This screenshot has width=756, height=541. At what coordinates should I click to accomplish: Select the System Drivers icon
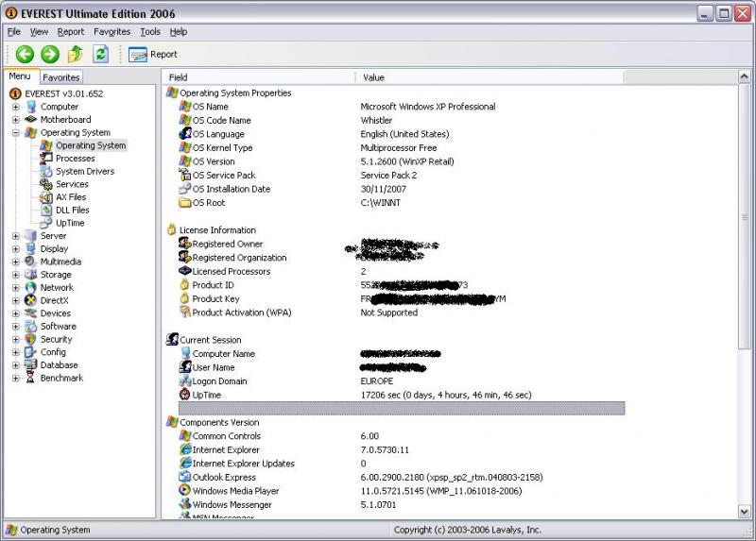46,171
